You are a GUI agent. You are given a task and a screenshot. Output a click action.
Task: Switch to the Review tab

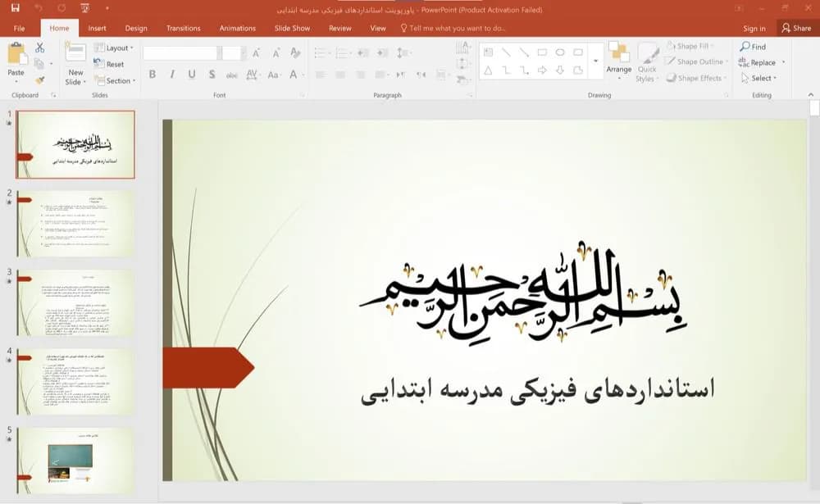[x=340, y=28]
